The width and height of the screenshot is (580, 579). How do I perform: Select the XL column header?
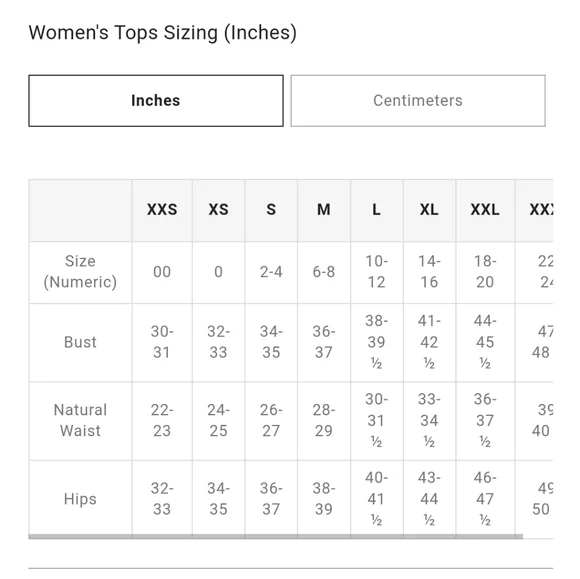pyautogui.click(x=429, y=210)
